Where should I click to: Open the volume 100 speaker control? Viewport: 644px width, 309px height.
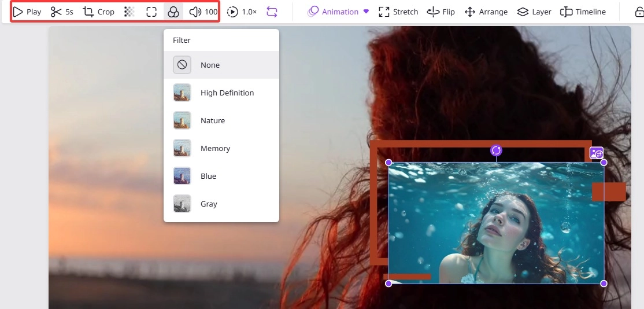(203, 12)
